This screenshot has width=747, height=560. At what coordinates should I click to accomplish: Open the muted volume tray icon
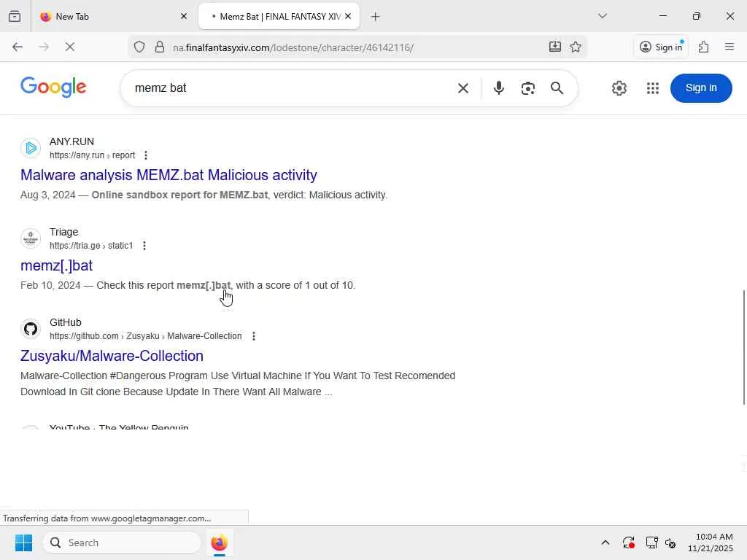point(670,542)
